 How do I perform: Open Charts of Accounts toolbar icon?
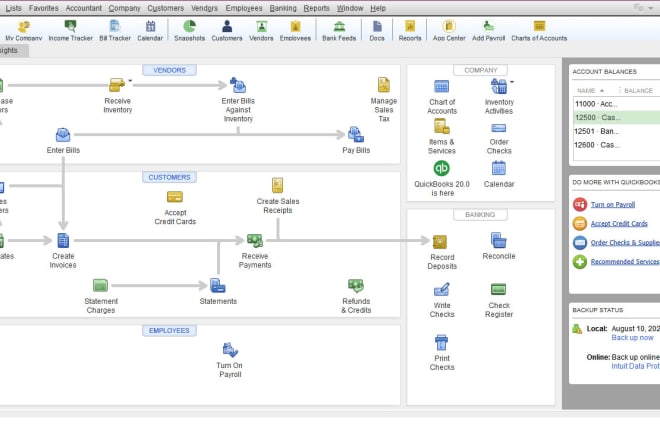(539, 31)
